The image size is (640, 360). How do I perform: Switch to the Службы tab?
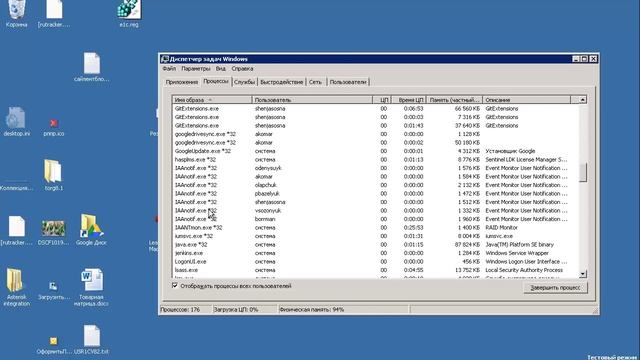point(244,82)
